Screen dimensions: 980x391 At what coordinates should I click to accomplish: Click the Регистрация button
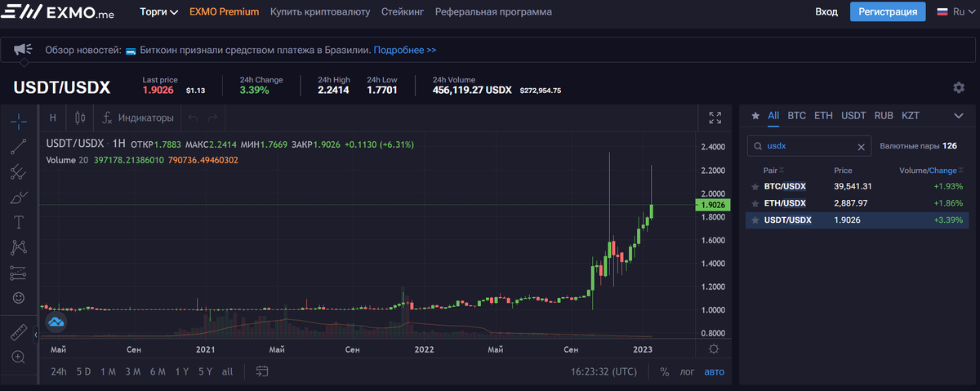pos(888,11)
